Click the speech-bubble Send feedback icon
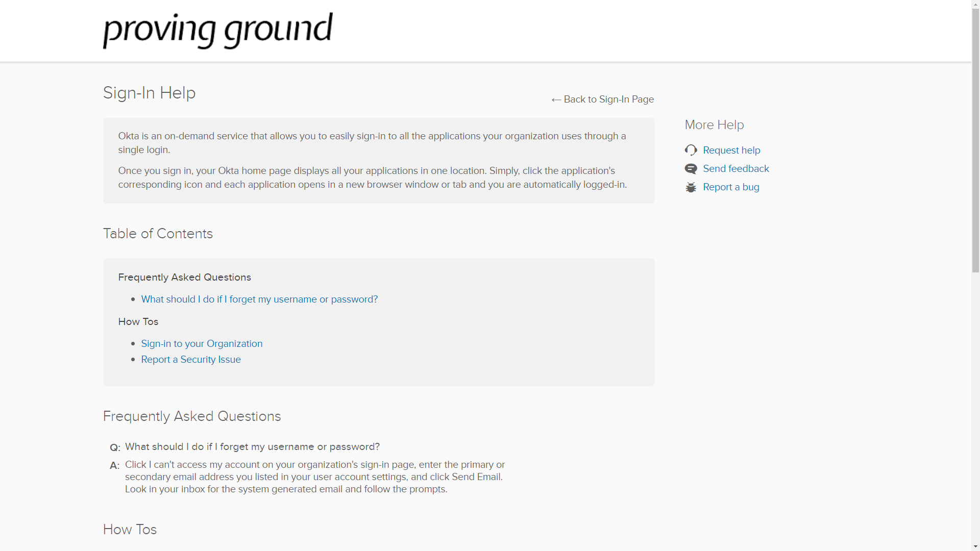980x551 pixels. coord(691,168)
